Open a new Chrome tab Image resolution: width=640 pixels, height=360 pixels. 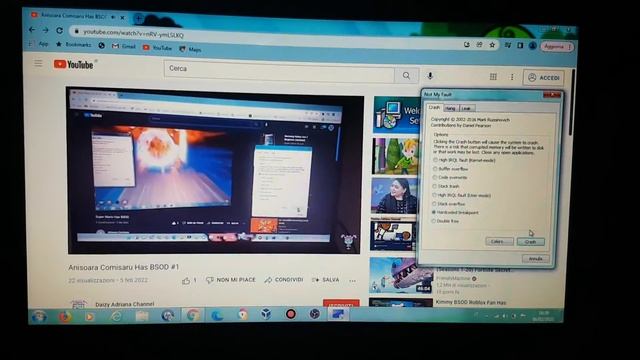[138, 18]
